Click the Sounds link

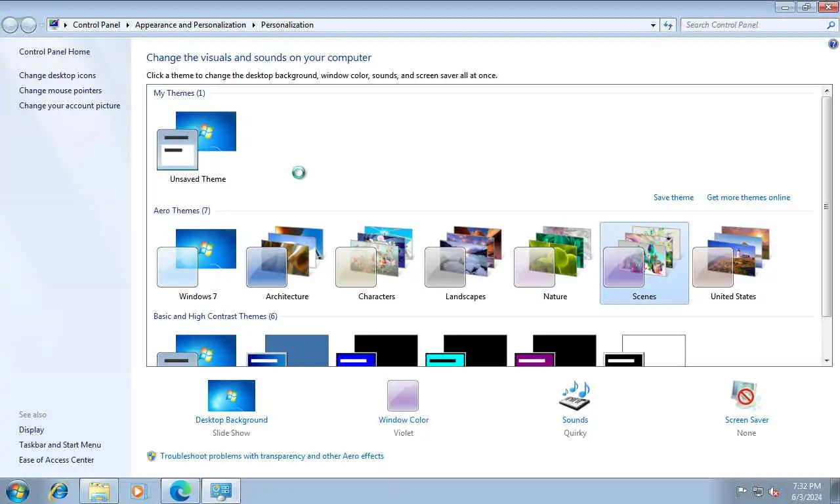coord(575,420)
